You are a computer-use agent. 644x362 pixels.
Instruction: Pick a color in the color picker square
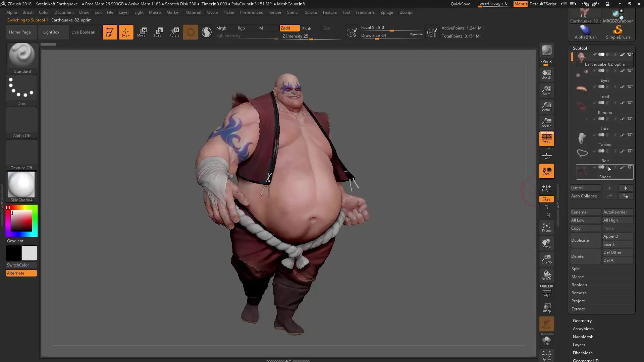click(x=21, y=221)
